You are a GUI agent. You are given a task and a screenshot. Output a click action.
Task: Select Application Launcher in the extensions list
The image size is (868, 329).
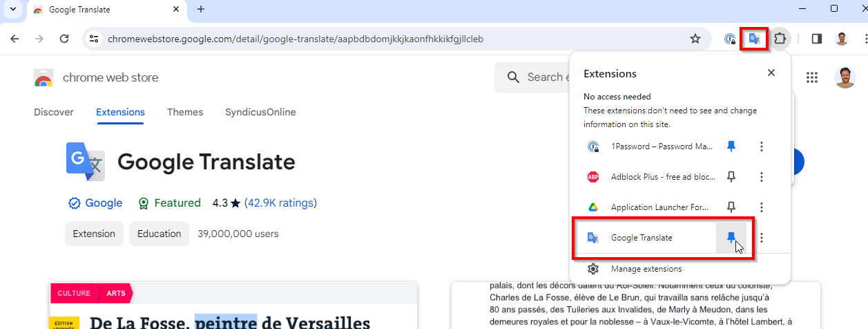(x=647, y=207)
